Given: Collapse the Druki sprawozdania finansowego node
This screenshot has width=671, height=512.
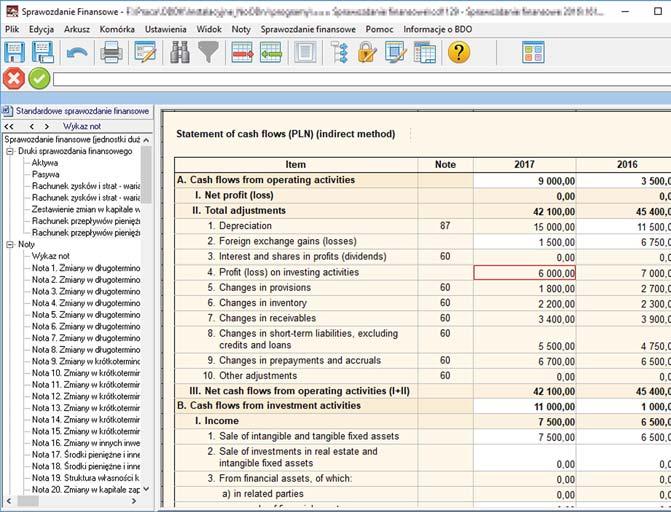Looking at the screenshot, I should (10, 151).
